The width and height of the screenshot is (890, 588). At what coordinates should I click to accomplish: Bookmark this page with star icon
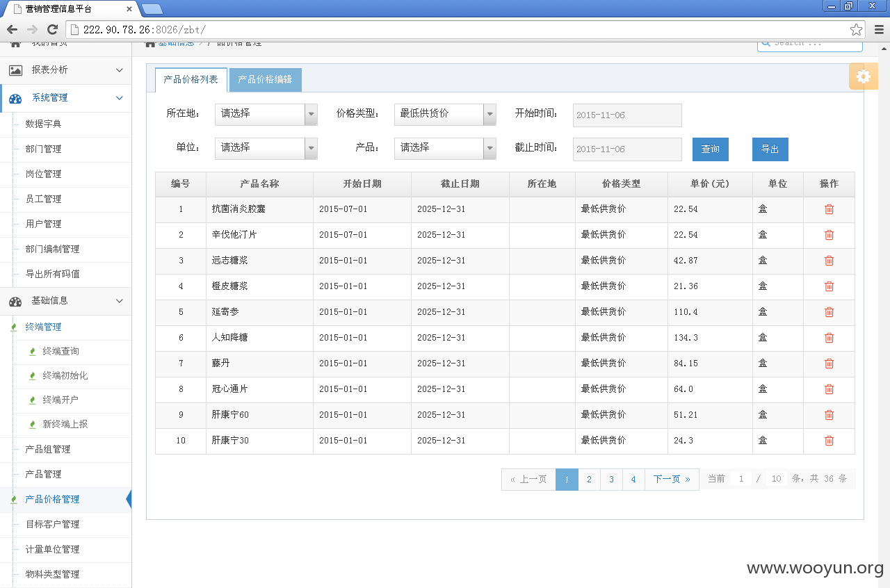pyautogui.click(x=856, y=30)
